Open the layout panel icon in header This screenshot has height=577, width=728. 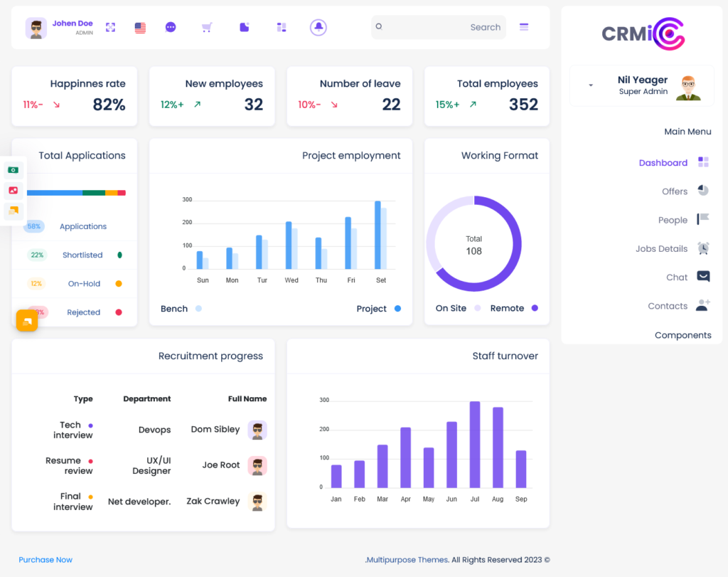282,28
